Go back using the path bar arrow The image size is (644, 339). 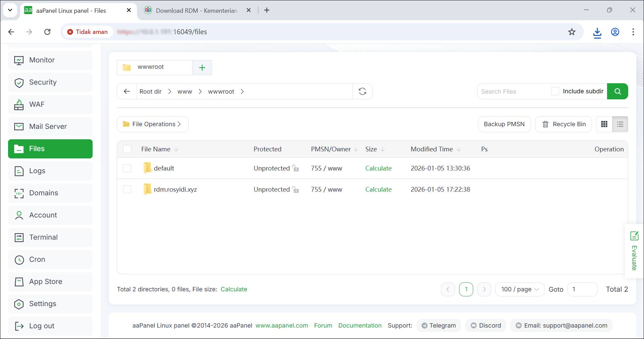pyautogui.click(x=127, y=91)
